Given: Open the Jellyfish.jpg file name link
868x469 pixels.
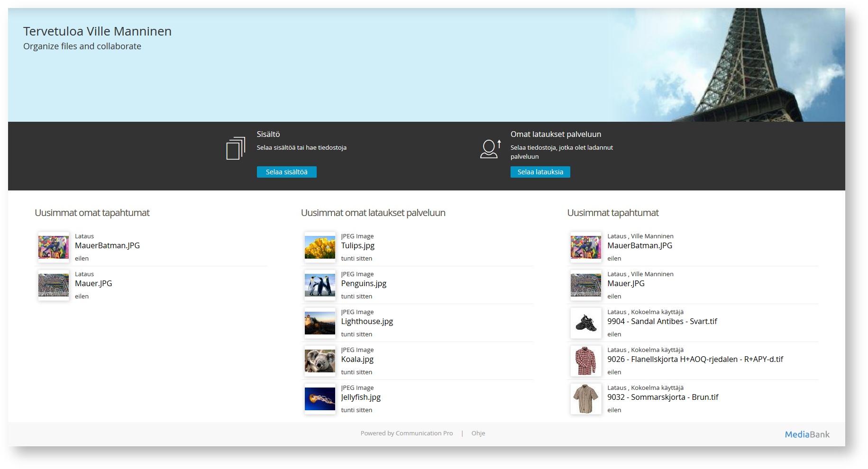Looking at the screenshot, I should (x=361, y=397).
